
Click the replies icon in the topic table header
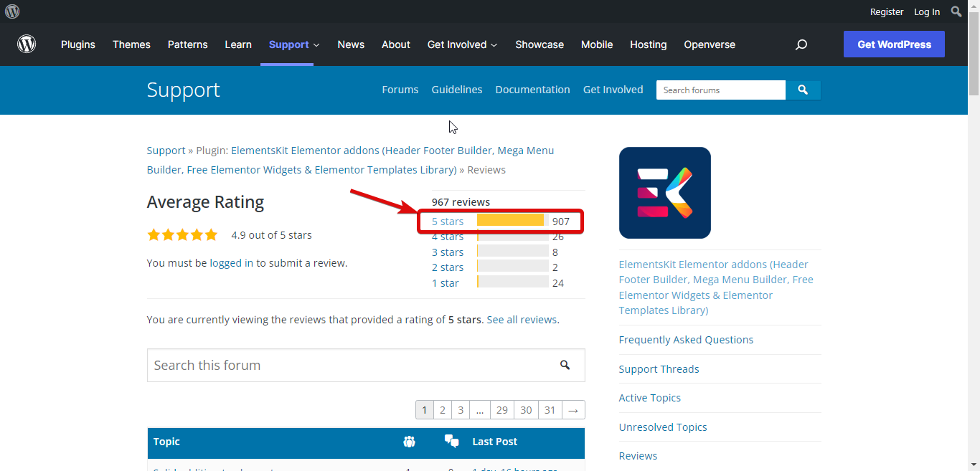[x=451, y=442]
